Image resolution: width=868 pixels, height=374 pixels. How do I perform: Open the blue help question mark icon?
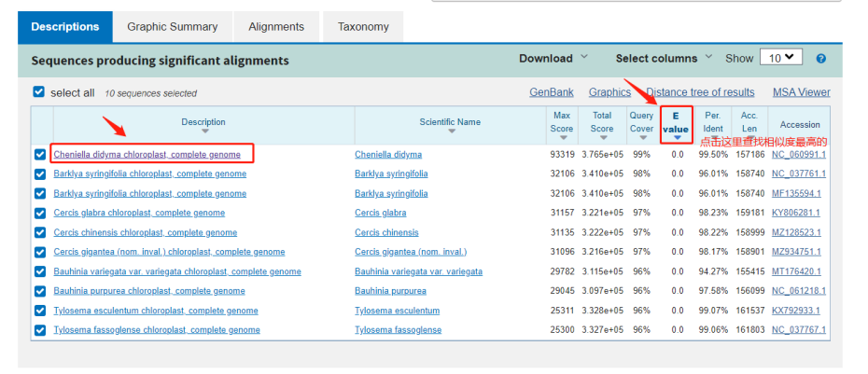(821, 58)
